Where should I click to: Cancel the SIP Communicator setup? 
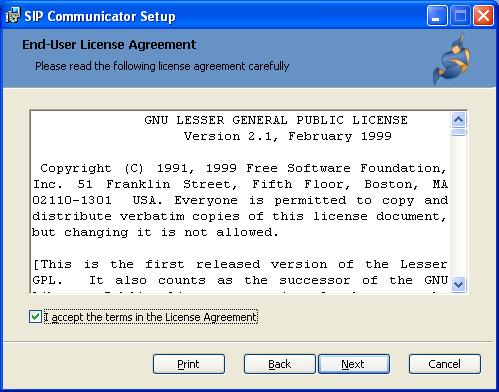[x=445, y=364]
